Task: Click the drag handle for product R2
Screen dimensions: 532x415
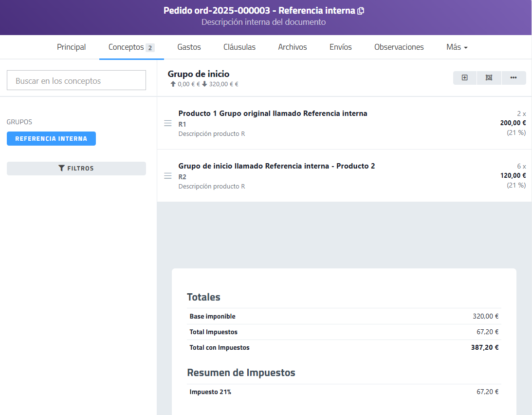Action: pos(168,176)
